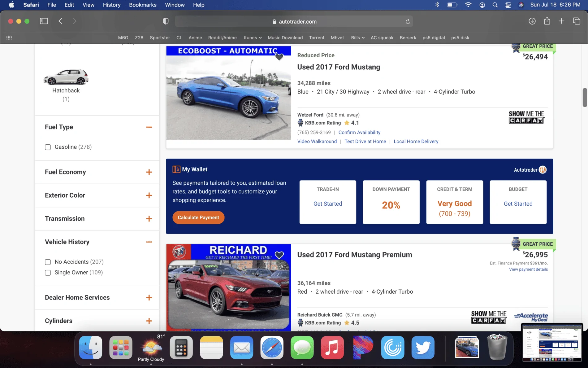
Task: Open the favorites grid icon
Action: click(x=9, y=37)
